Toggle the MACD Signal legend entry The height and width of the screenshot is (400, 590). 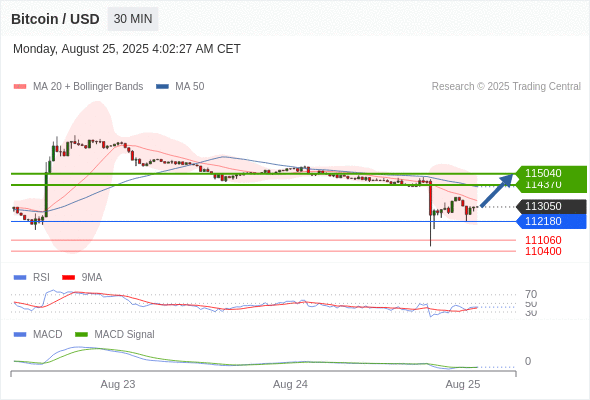tap(115, 334)
